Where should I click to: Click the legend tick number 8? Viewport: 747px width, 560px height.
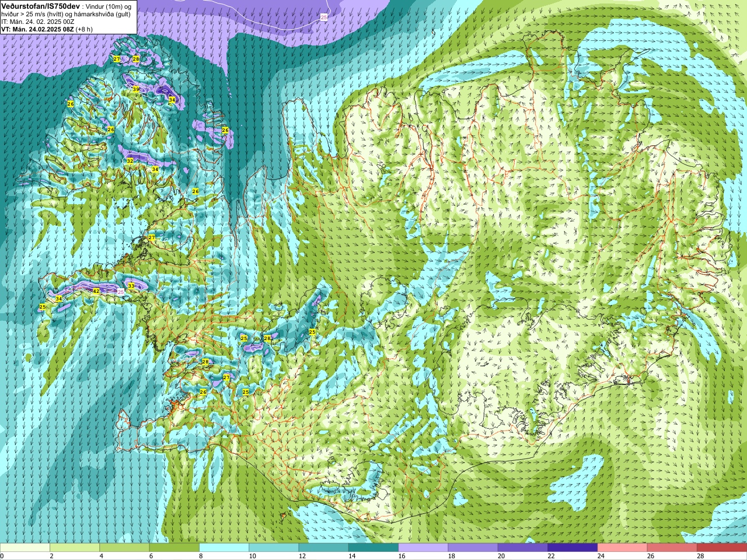coord(201,556)
